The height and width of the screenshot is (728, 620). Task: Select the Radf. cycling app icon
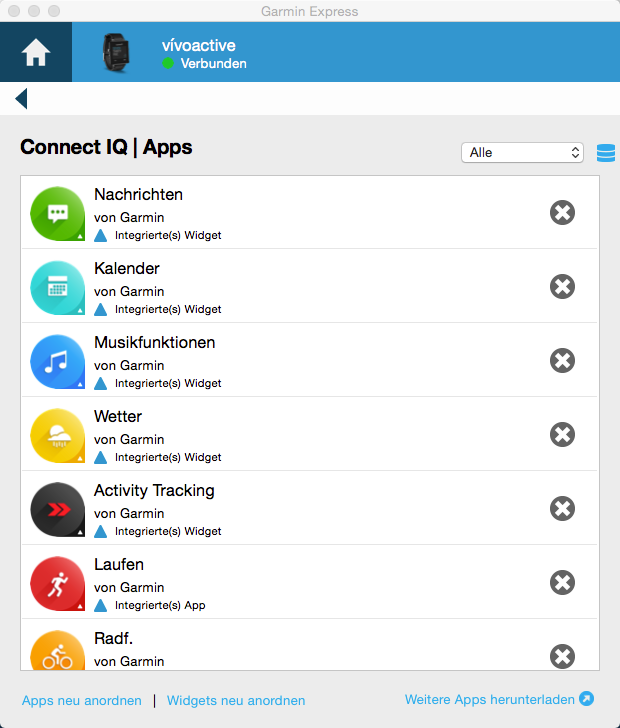pos(57,652)
